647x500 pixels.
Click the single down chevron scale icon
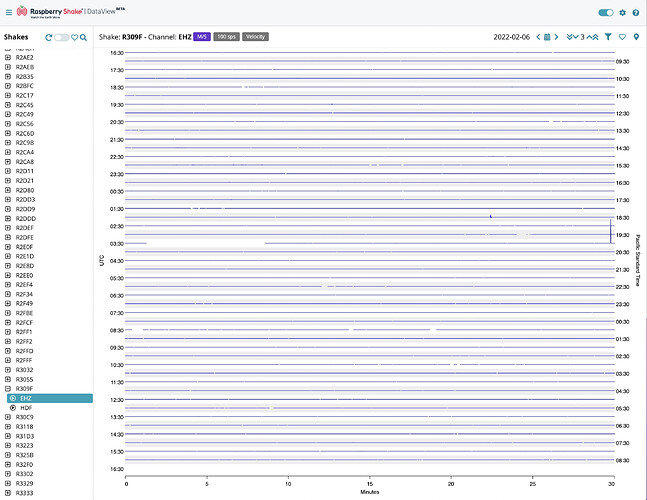click(x=576, y=37)
